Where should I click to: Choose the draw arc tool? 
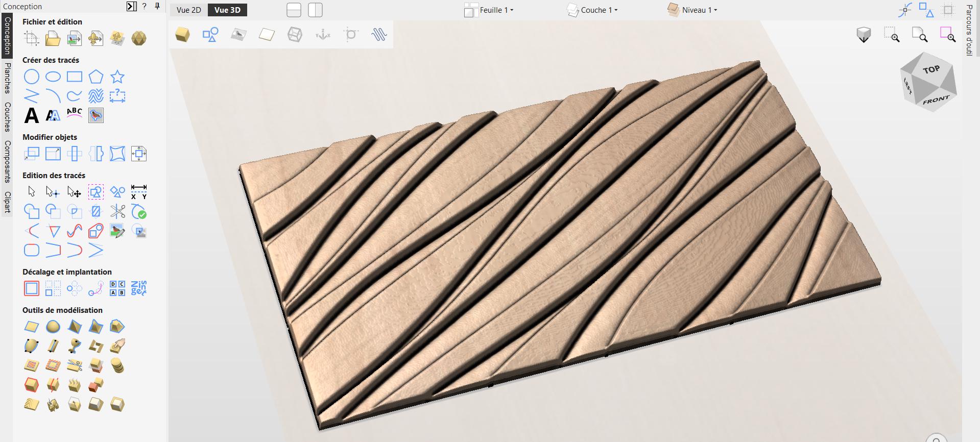53,96
